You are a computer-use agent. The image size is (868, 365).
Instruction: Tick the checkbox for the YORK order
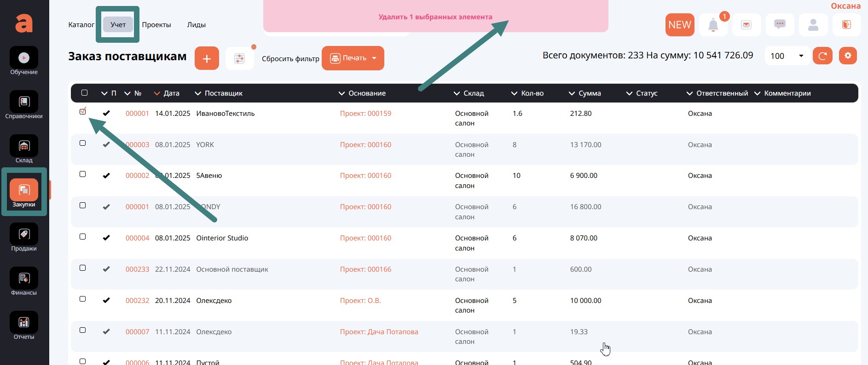click(83, 143)
